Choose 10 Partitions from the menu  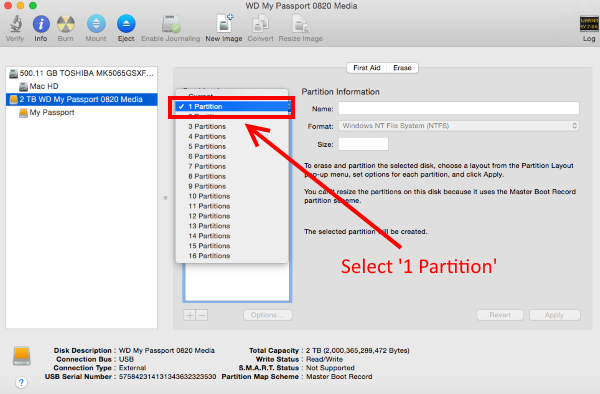click(x=232, y=196)
